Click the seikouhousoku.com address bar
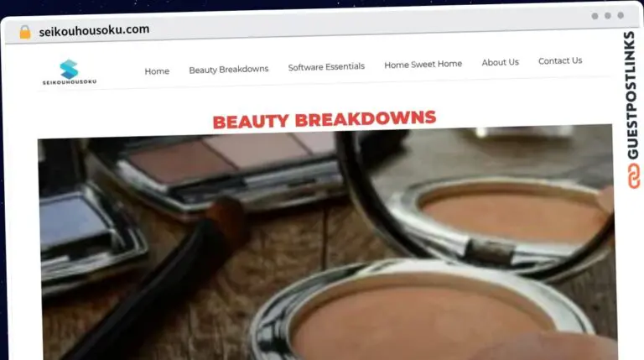 pyautogui.click(x=94, y=30)
